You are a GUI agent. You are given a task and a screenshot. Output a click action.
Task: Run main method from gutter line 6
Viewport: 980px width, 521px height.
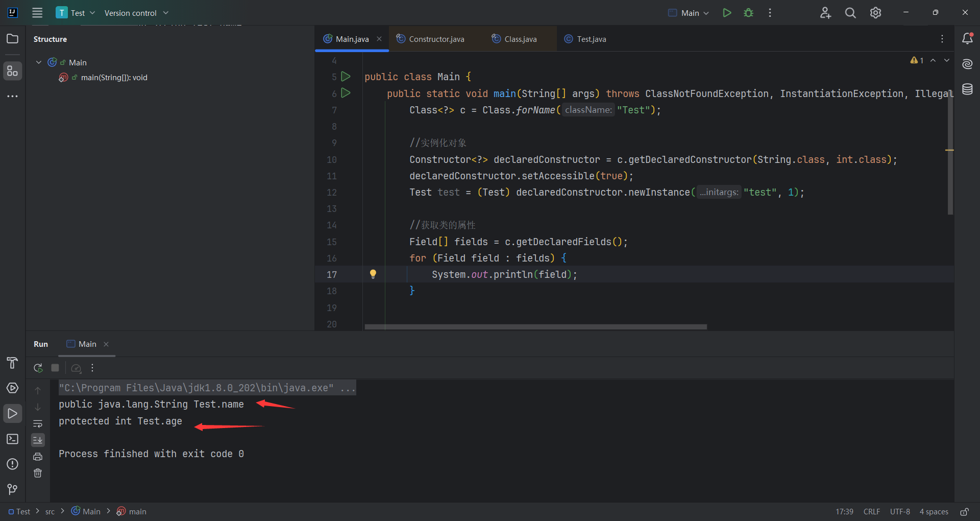[346, 93]
